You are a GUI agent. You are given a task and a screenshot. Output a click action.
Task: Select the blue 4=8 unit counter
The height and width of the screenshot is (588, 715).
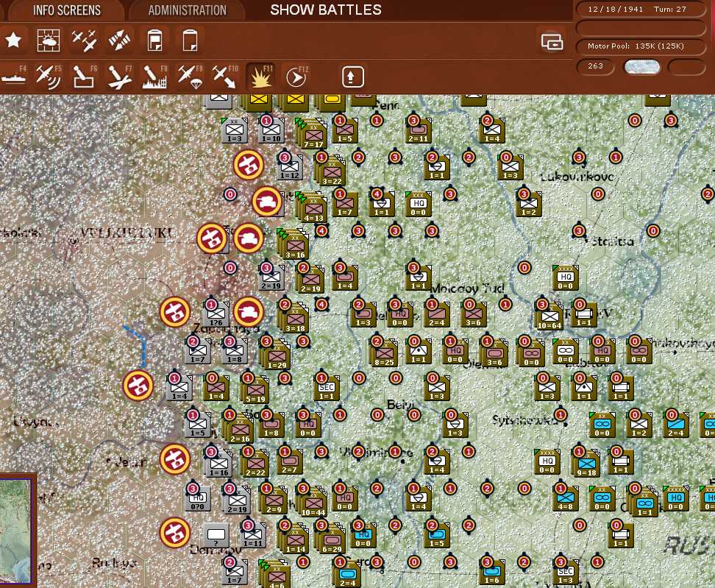coord(566,498)
